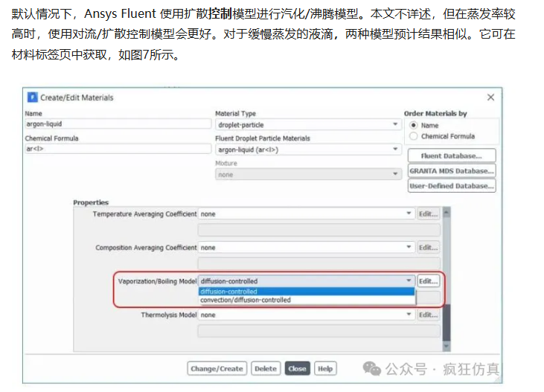Viewport: 544px width, 392px height.
Task: Click Edit for Thermolysis Model
Action: tap(428, 315)
